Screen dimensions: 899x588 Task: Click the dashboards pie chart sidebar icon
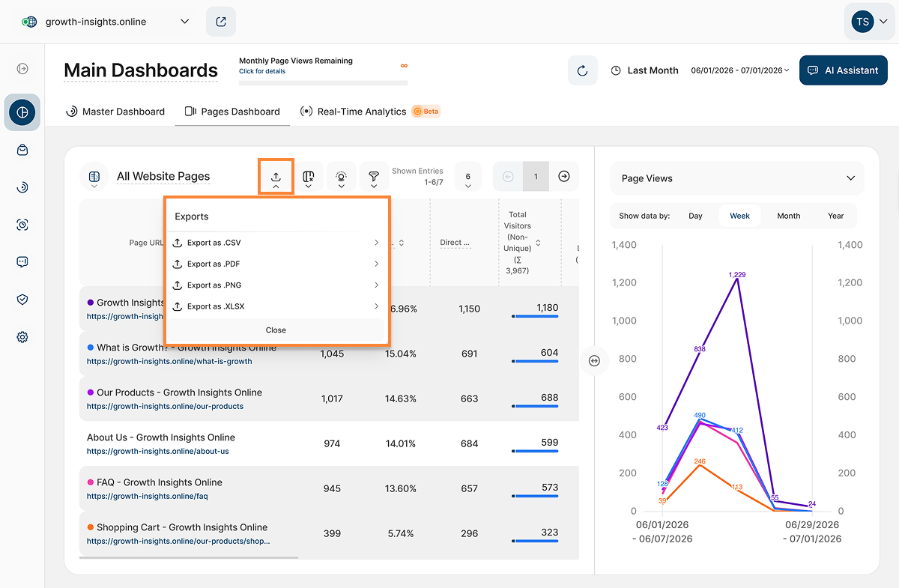coord(22,112)
